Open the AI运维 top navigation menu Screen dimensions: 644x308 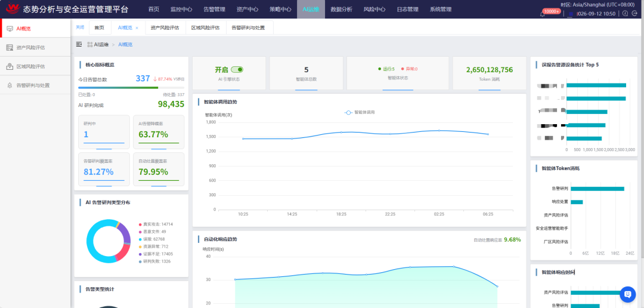tap(311, 10)
